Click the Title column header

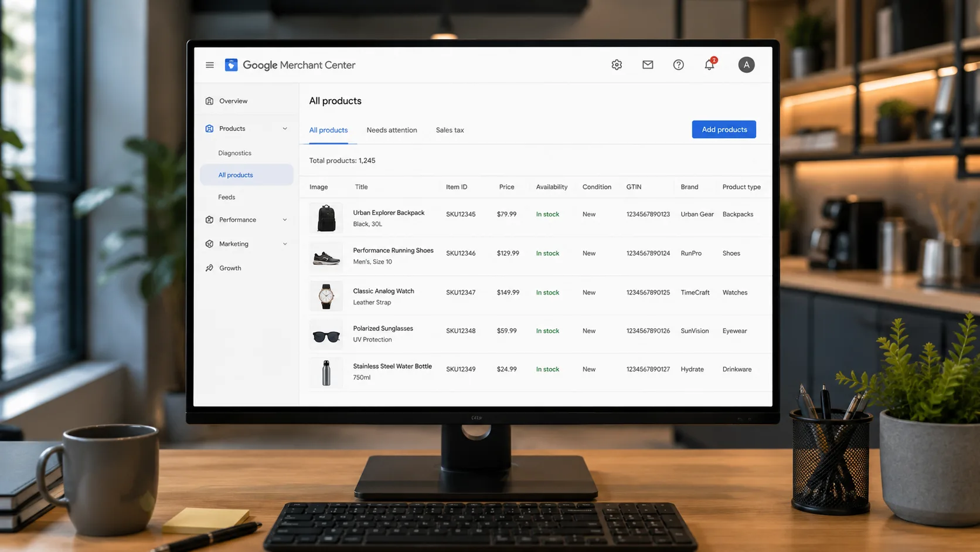[361, 187]
